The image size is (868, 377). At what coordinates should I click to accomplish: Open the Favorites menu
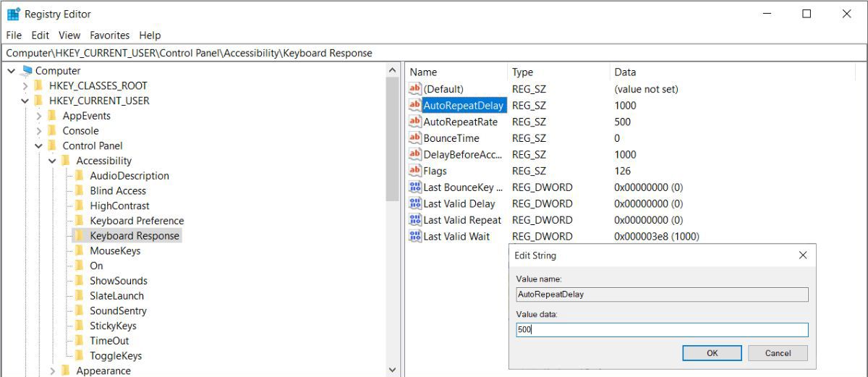[109, 35]
